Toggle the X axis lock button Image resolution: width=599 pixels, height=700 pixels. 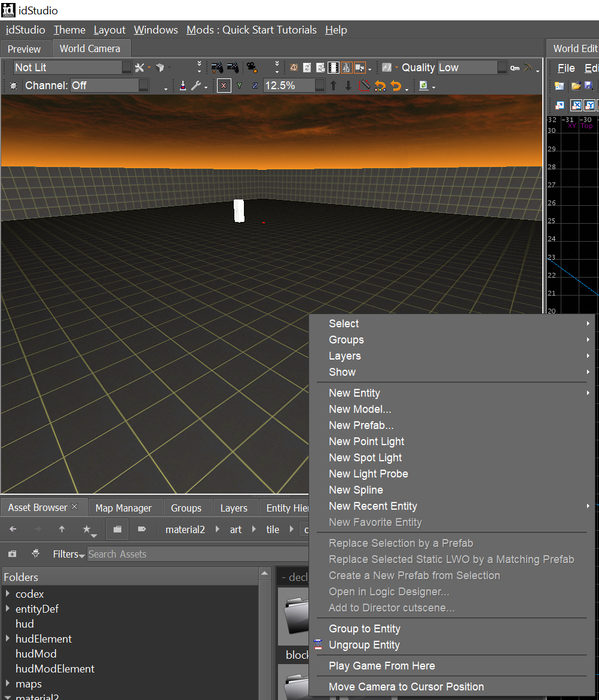(224, 86)
